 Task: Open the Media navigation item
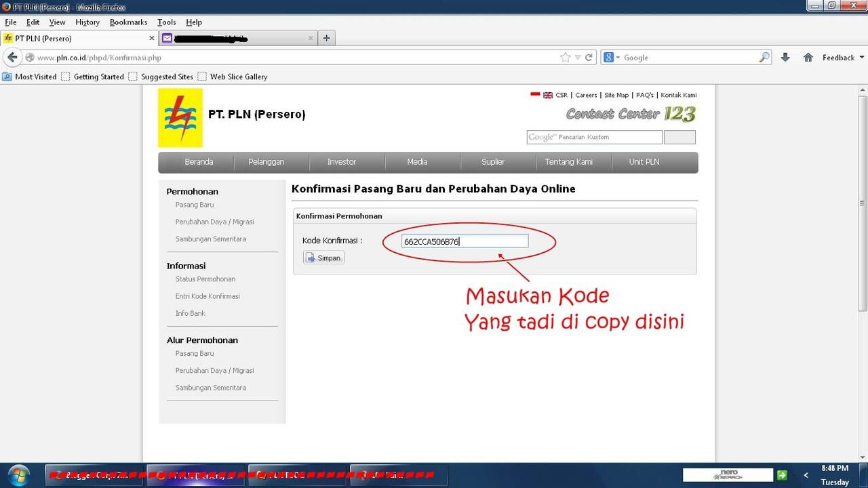pos(417,162)
